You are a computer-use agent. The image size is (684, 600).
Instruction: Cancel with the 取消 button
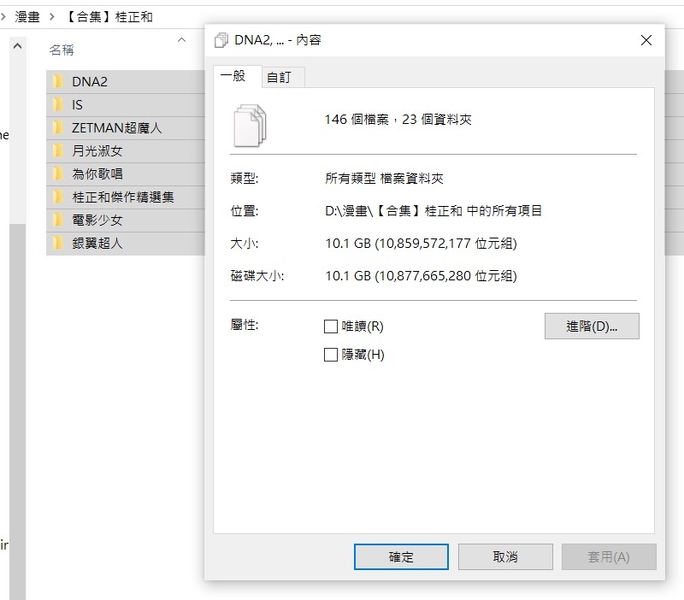point(505,556)
